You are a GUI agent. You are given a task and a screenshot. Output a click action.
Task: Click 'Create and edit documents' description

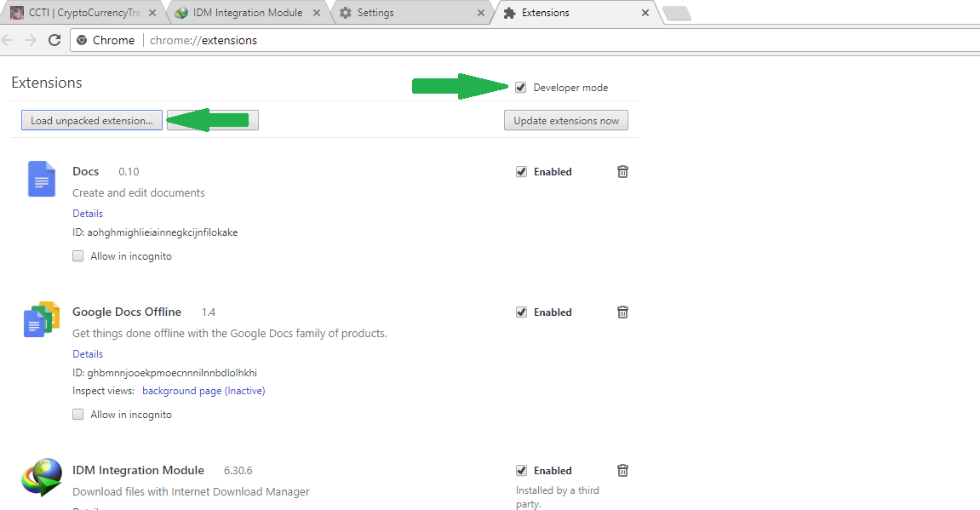pos(139,192)
